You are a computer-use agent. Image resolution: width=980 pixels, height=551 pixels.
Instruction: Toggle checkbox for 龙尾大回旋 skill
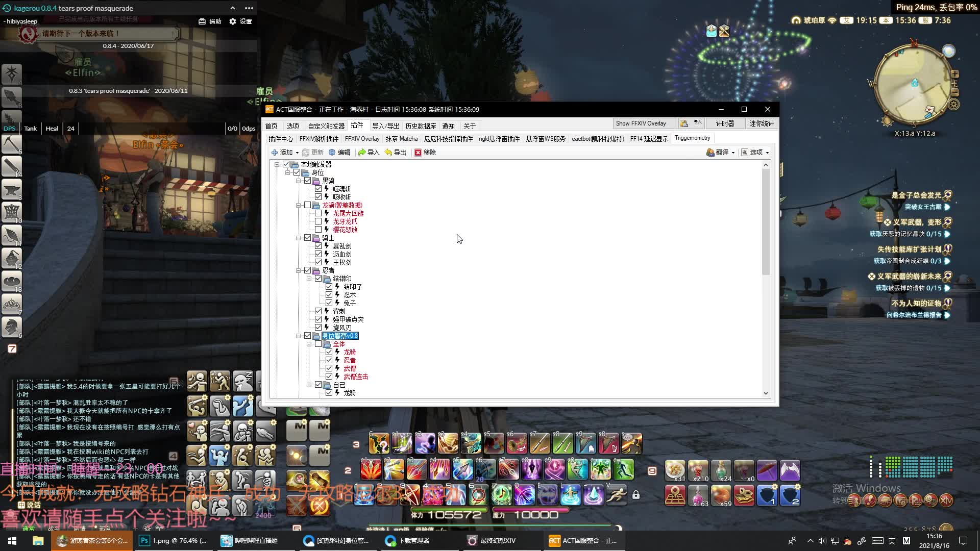[x=320, y=213]
